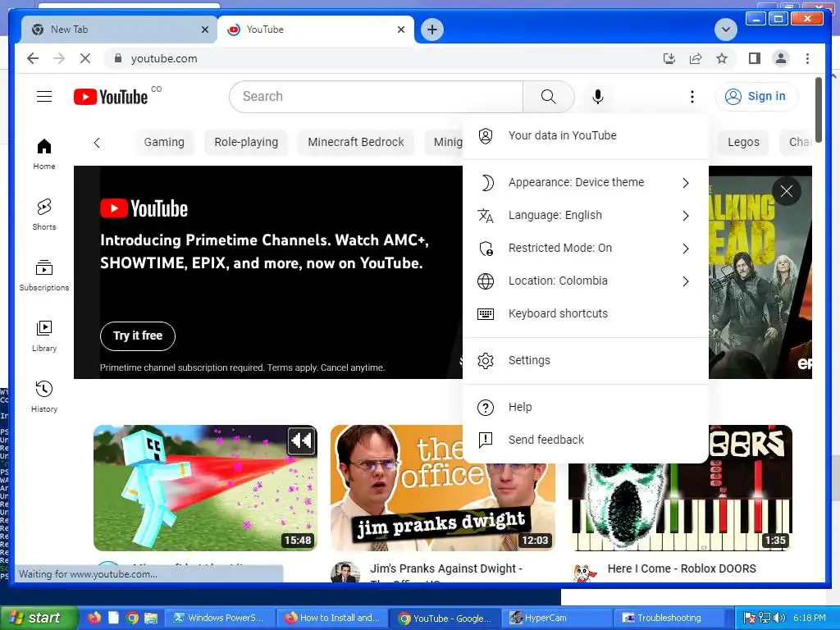The height and width of the screenshot is (630, 840).
Task: Switch to How to Install and... Firefox taskbar item
Action: pyautogui.click(x=333, y=618)
